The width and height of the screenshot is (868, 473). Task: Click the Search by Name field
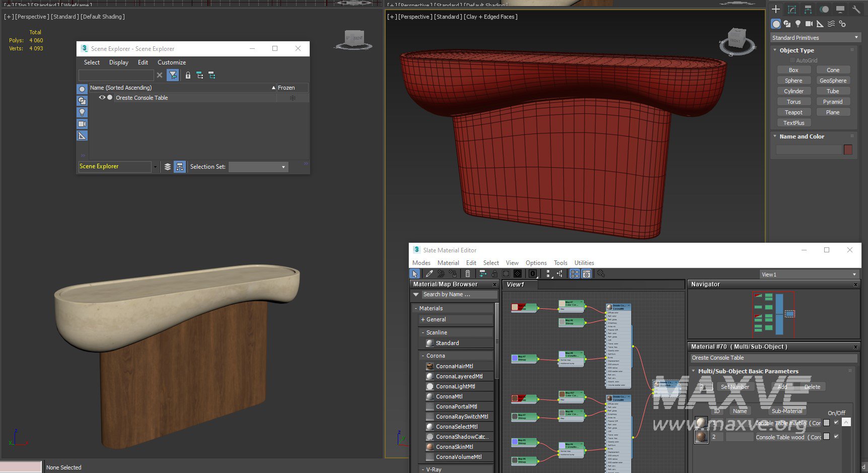point(458,294)
